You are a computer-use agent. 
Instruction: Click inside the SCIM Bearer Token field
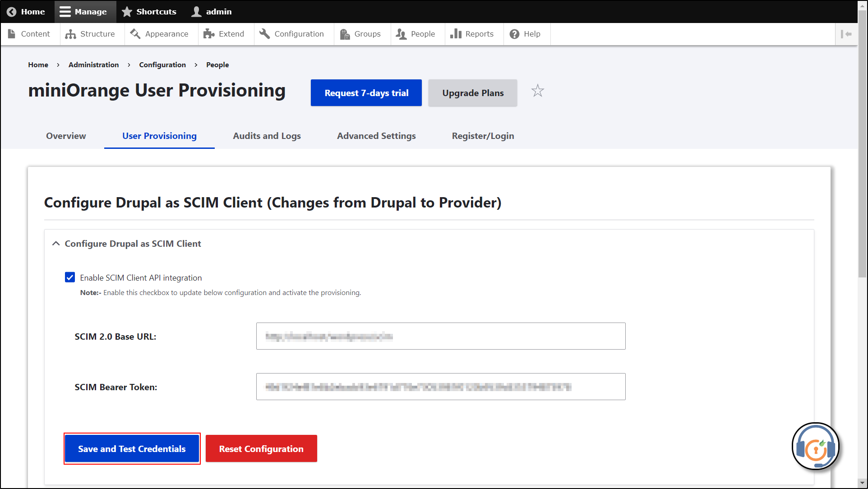(x=440, y=387)
